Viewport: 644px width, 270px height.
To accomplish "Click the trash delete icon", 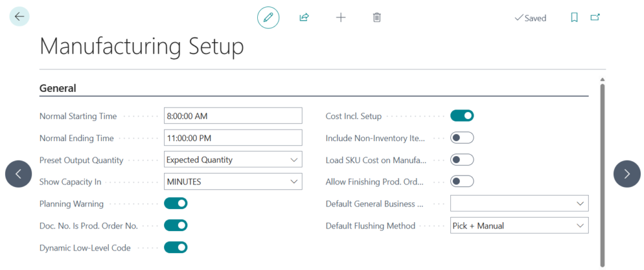I will [377, 18].
